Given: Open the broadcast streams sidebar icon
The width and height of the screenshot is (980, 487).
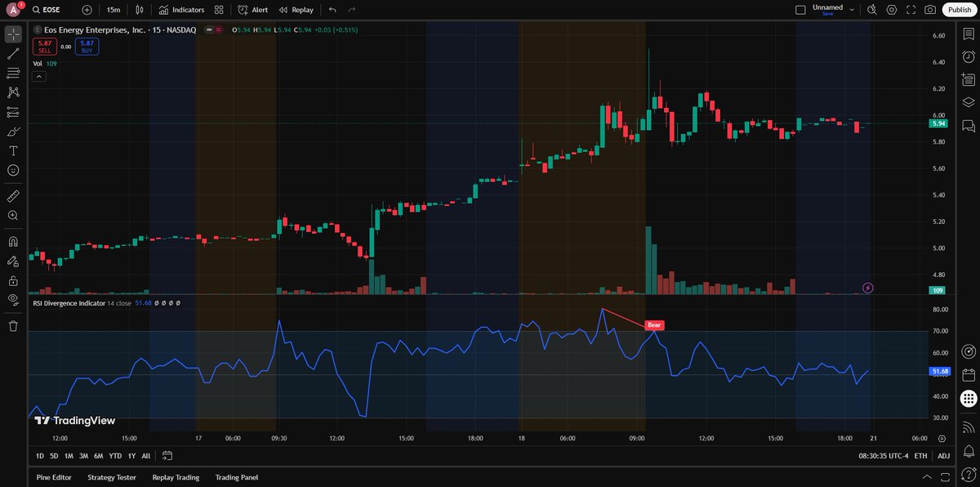Looking at the screenshot, I should (x=969, y=427).
